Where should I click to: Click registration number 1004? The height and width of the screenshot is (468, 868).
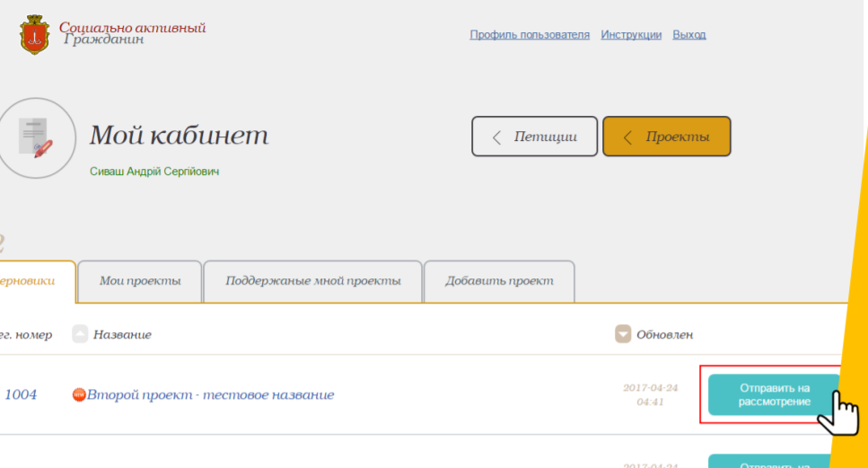click(21, 394)
